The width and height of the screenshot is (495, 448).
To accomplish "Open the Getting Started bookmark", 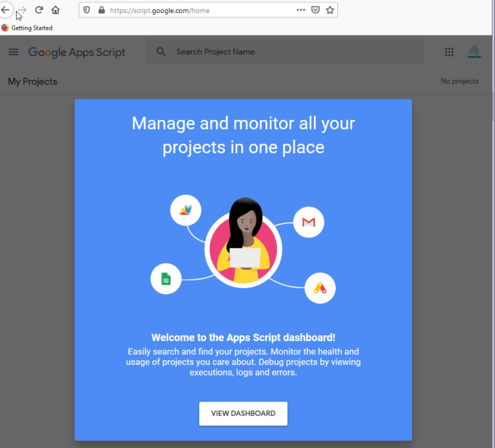I will tap(27, 28).
